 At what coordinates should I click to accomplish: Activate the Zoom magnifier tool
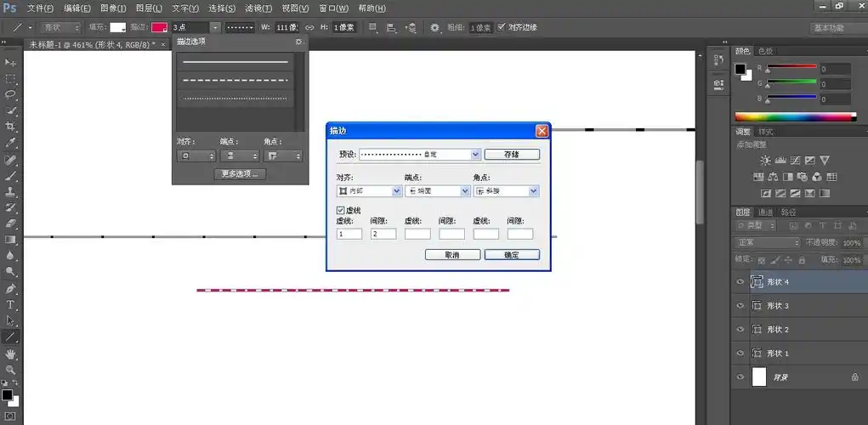(11, 370)
